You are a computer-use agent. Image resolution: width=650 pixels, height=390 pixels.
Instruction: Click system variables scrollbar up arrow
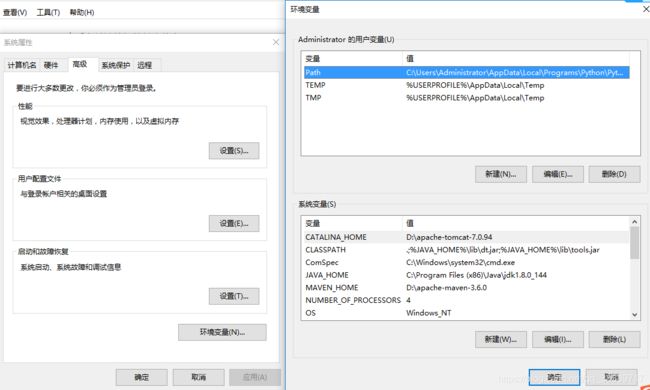click(635, 222)
